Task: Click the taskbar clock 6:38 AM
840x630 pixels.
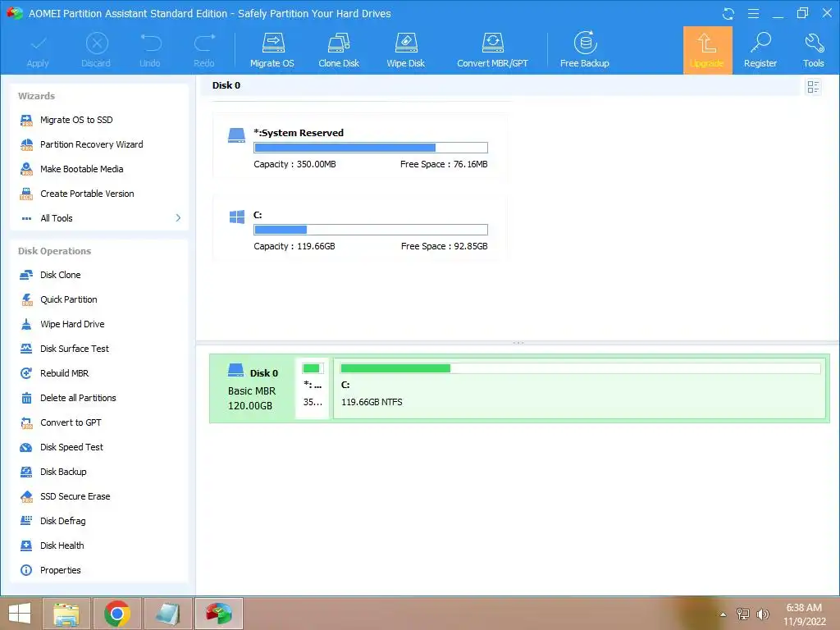Action: (804, 608)
